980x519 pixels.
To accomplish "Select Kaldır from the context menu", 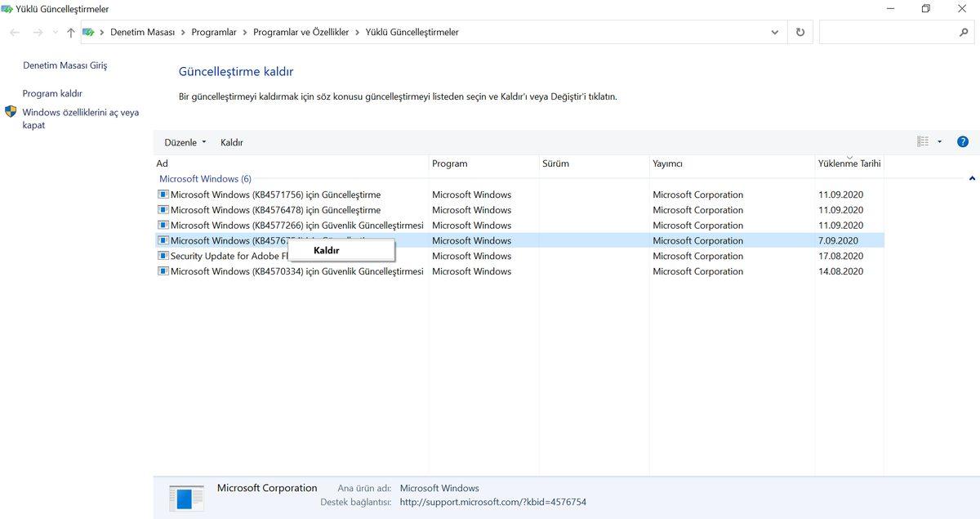I will click(x=327, y=250).
